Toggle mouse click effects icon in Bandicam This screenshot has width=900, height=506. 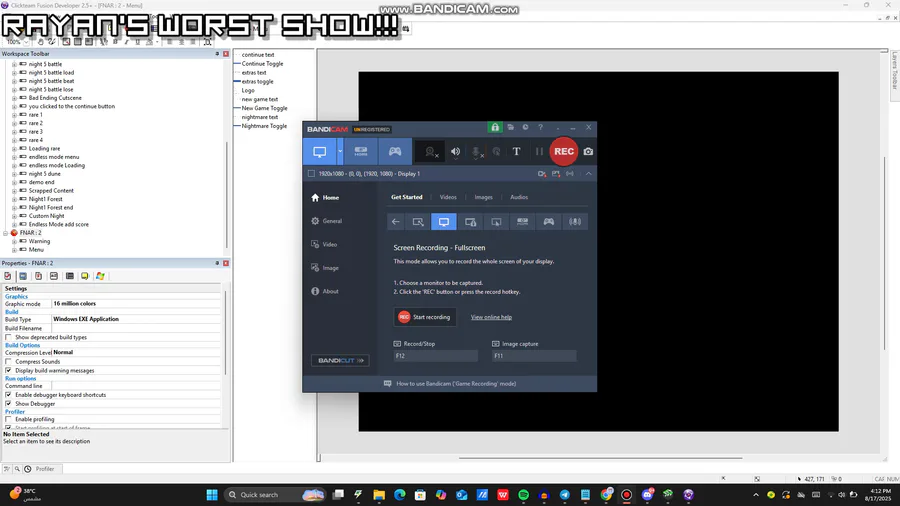tap(496, 151)
